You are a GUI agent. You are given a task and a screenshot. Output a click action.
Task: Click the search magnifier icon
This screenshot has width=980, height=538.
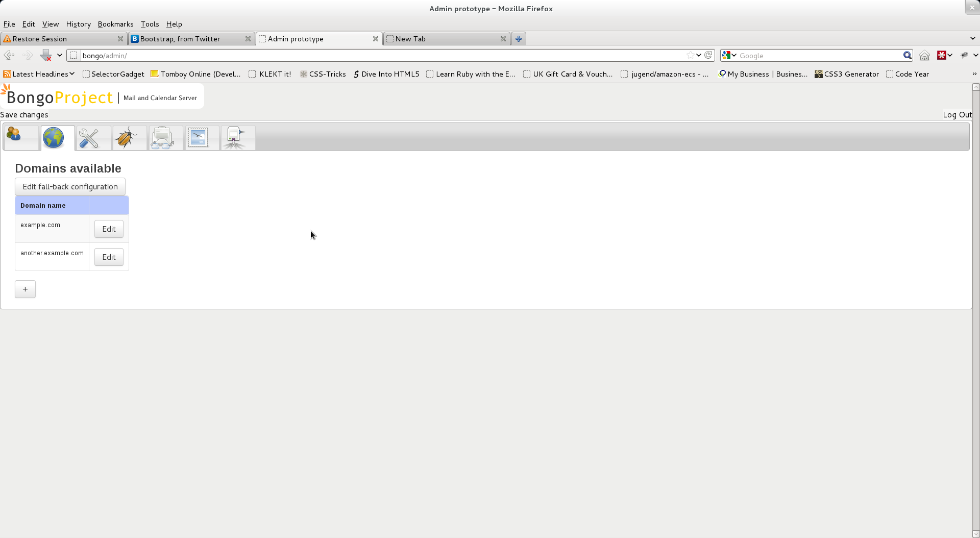[x=907, y=55]
